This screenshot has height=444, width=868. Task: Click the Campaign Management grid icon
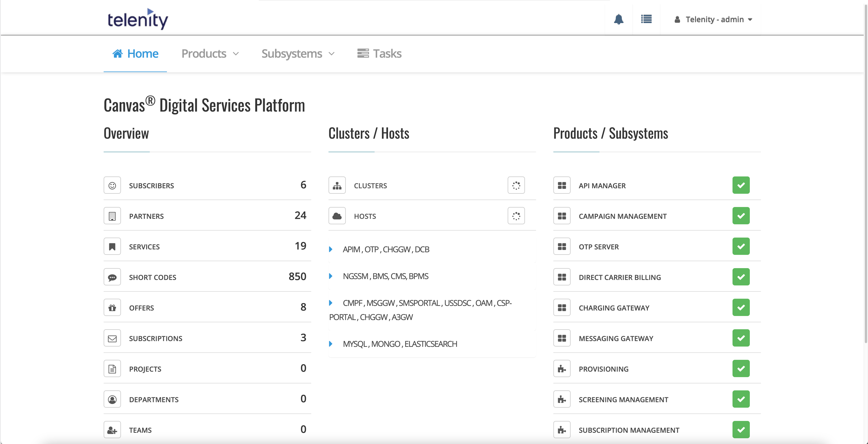[x=562, y=216]
